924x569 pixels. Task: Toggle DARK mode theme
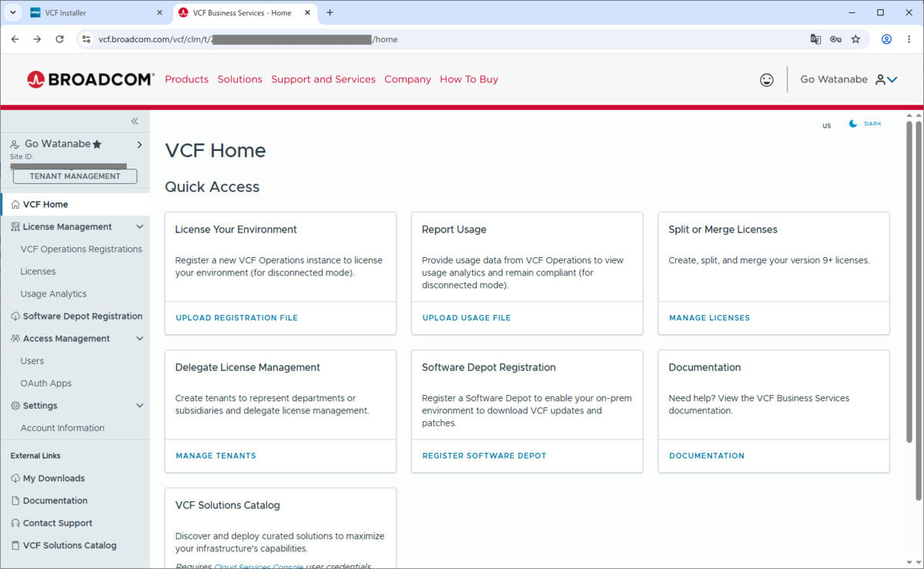[865, 123]
